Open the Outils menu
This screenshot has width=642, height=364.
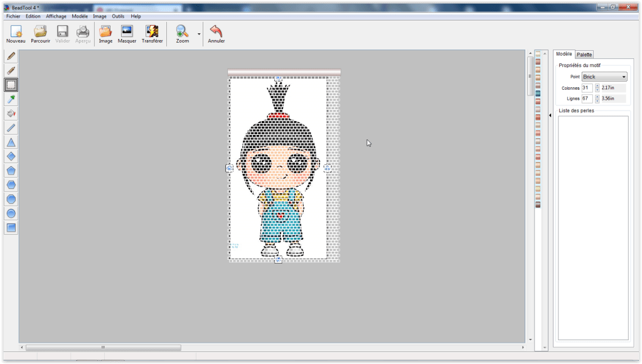point(117,16)
